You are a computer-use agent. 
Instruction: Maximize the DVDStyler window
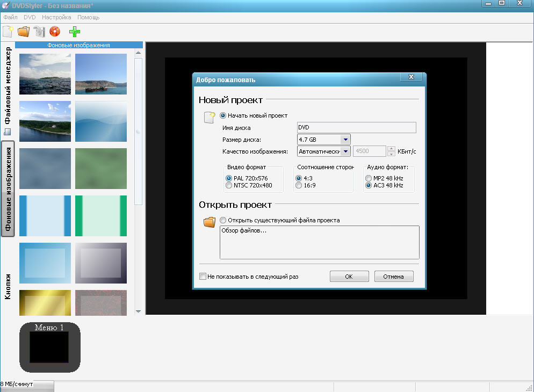pyautogui.click(x=502, y=3)
